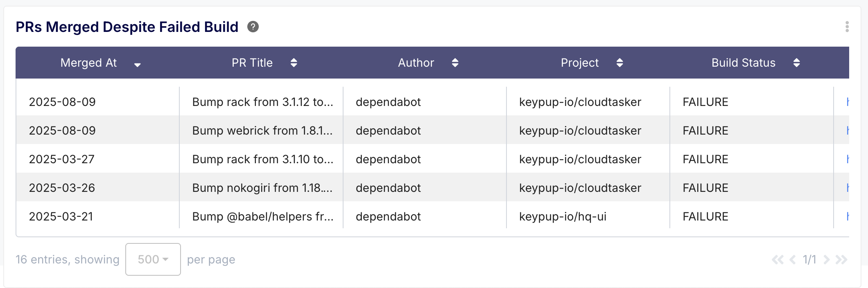868x288 pixels.
Task: Click the keypup-io/hq-ui project cell
Action: (563, 216)
